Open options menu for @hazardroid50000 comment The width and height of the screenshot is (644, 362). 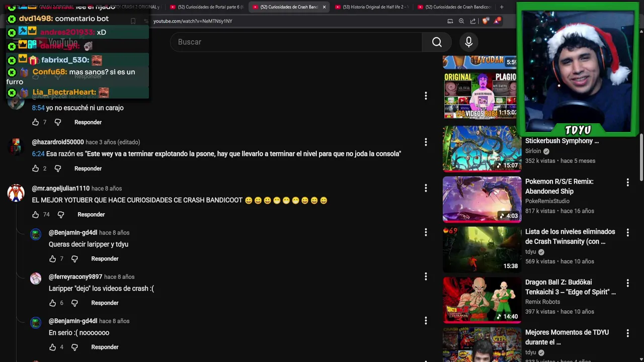pos(426,142)
